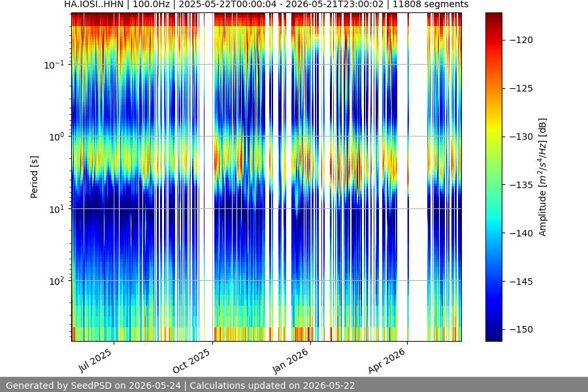588x392 pixels.
Task: Click the '11808 segments' text in title
Action: pos(430,5)
